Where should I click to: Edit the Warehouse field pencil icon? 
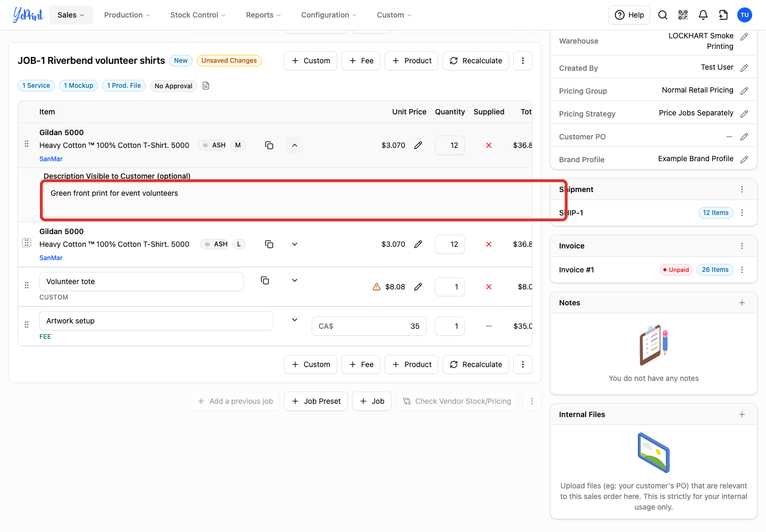pyautogui.click(x=744, y=37)
